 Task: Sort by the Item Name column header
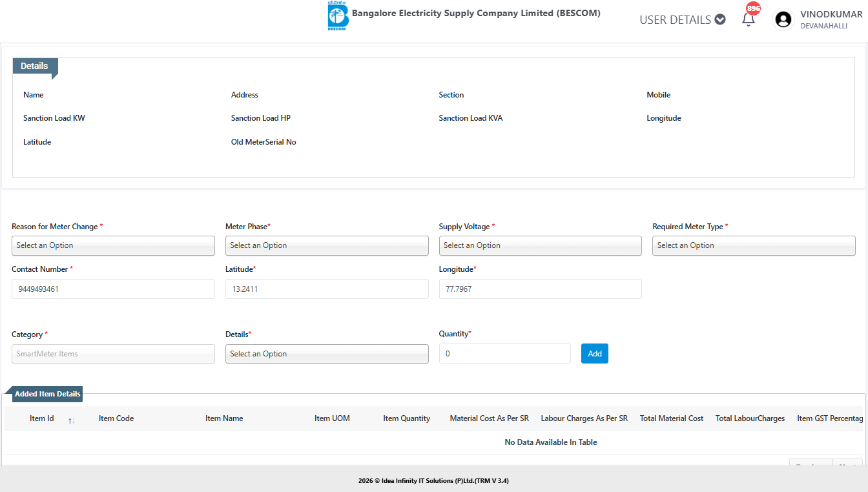[x=224, y=418]
